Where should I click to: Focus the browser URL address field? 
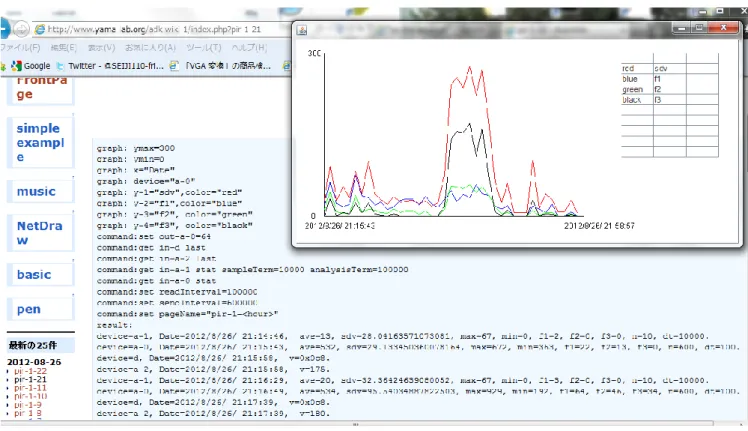[162, 30]
